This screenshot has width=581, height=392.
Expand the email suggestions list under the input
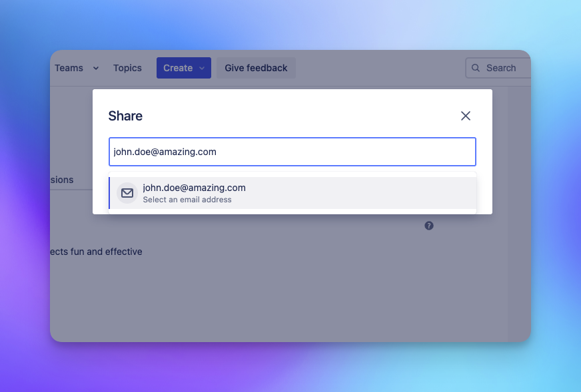click(x=292, y=193)
